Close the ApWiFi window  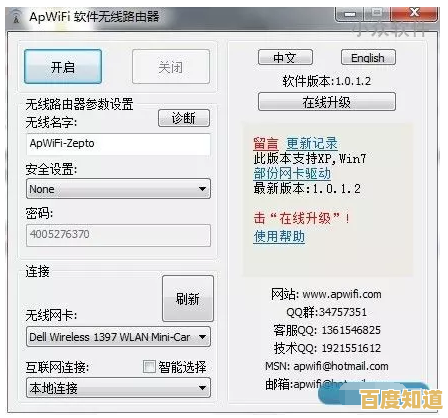pyautogui.click(x=415, y=13)
